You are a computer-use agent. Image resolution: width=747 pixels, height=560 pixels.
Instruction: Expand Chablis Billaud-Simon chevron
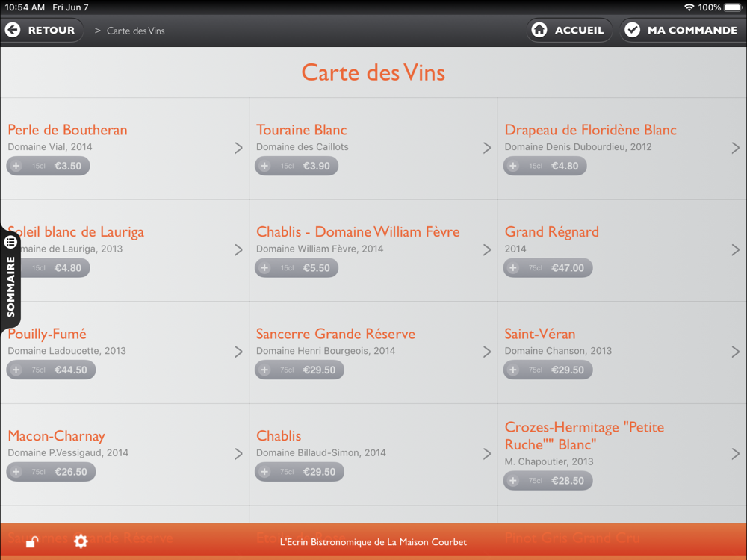(487, 454)
